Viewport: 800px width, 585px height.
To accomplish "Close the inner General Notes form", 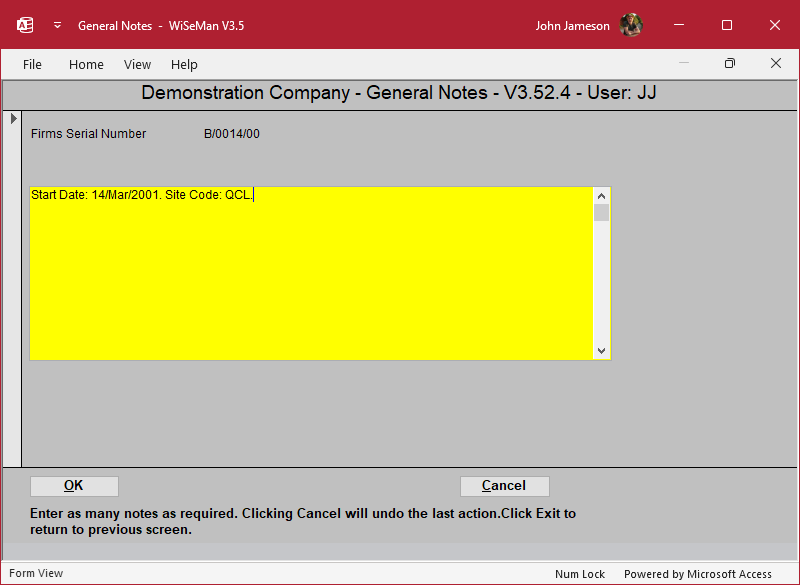I will (775, 63).
